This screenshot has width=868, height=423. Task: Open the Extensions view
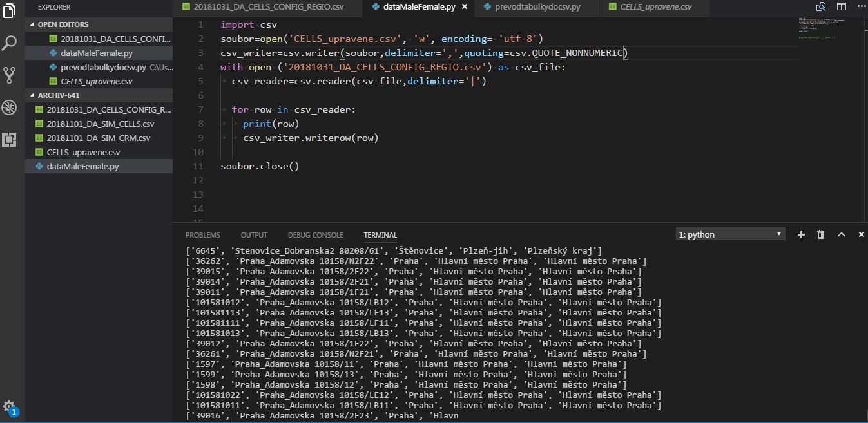[10, 139]
